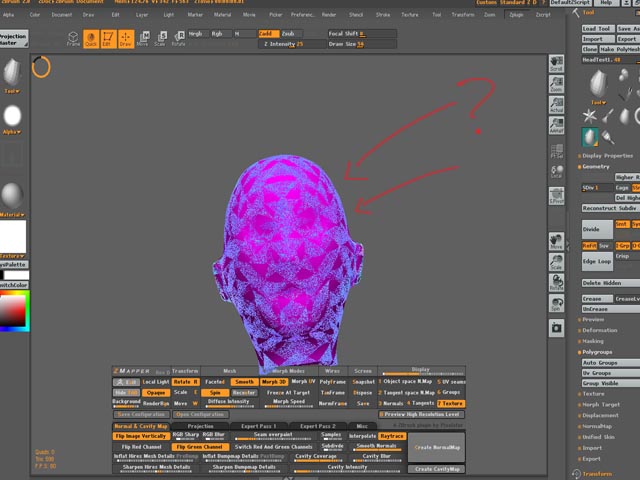Open the Material dropdown on left shelf

pyautogui.click(x=12, y=199)
